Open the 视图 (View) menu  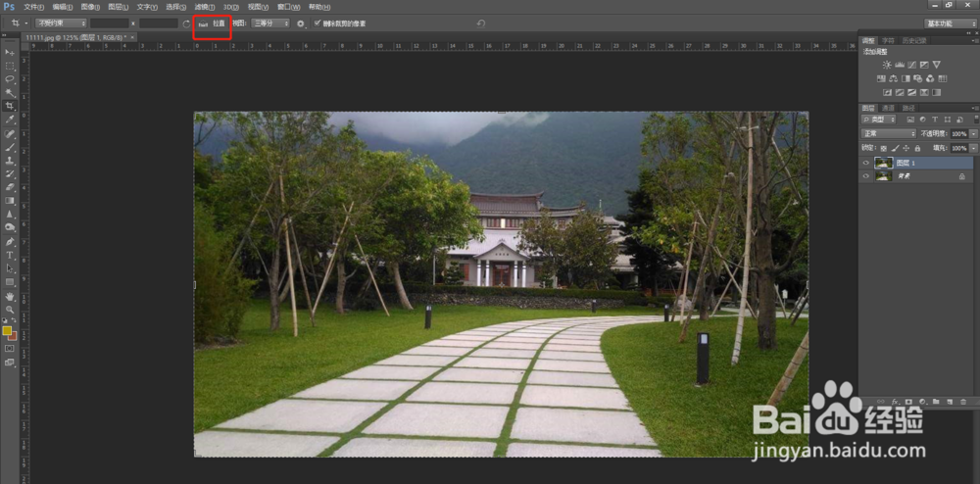click(258, 7)
